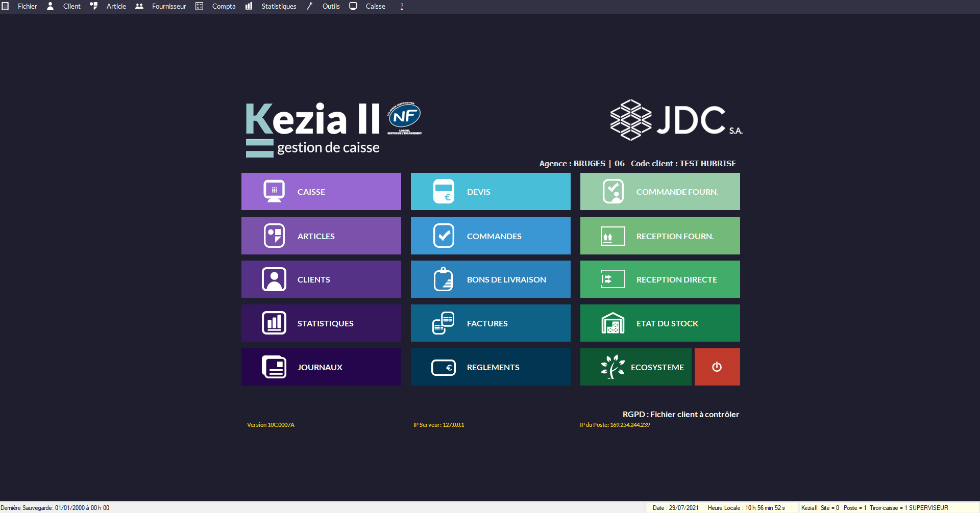Open the JOURNAUX tile
Image resolution: width=980 pixels, height=513 pixels.
pyautogui.click(x=321, y=367)
